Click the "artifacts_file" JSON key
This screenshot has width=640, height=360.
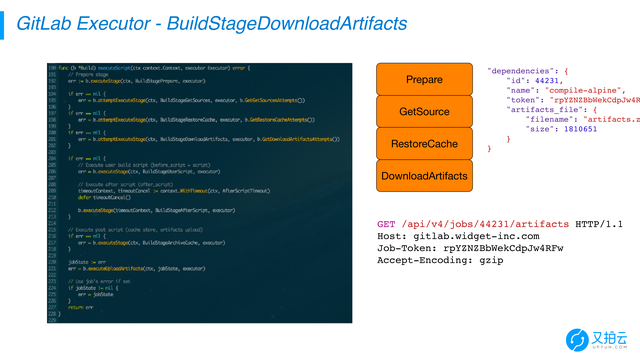click(544, 109)
